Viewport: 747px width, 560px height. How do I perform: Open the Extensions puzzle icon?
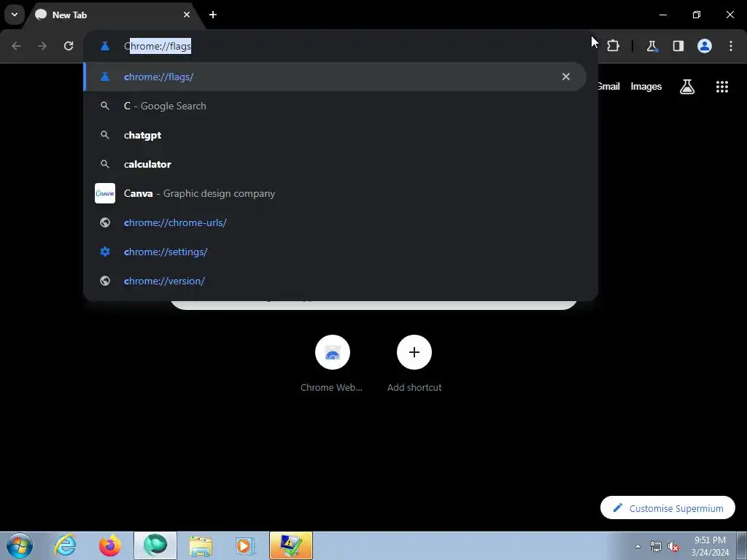coord(613,46)
